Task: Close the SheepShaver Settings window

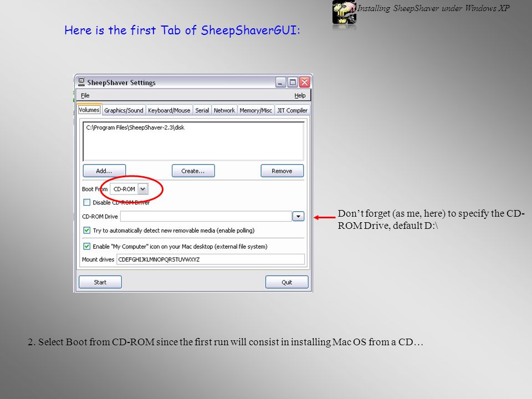Action: 305,83
